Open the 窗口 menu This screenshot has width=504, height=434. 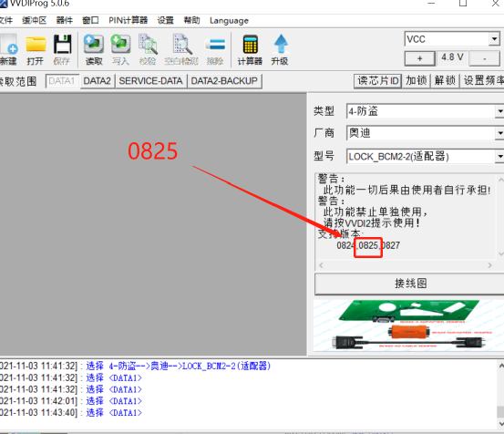(x=90, y=21)
